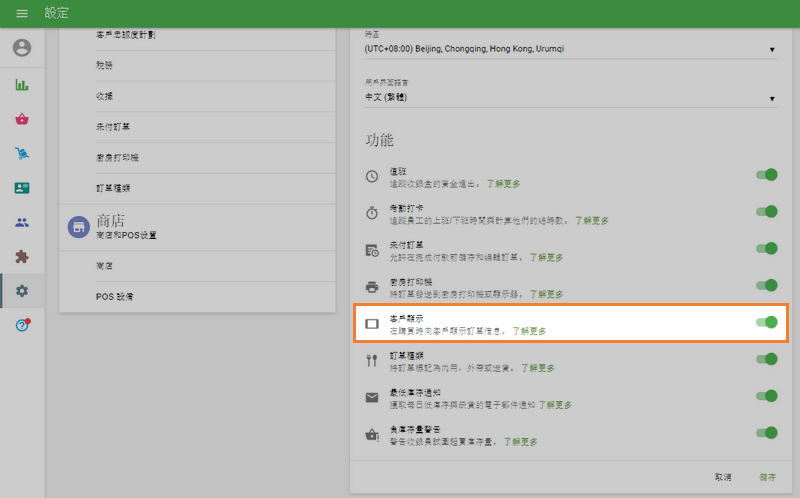Open the hamburger navigation menu
The image size is (800, 498).
[22, 13]
